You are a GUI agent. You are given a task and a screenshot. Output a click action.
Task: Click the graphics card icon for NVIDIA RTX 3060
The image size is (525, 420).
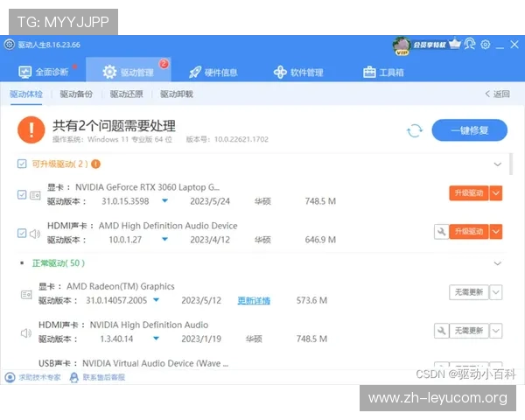pos(35,195)
